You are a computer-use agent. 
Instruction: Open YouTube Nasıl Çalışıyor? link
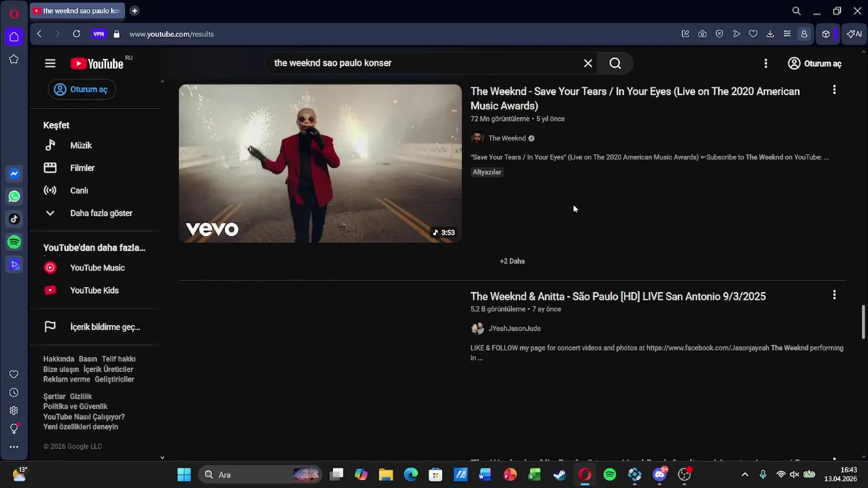[84, 417]
